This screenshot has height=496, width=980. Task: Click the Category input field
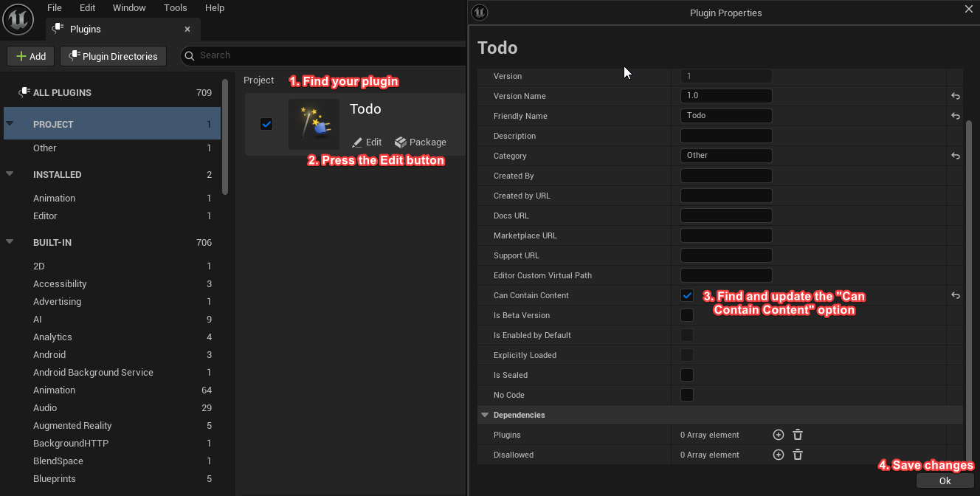click(x=726, y=156)
